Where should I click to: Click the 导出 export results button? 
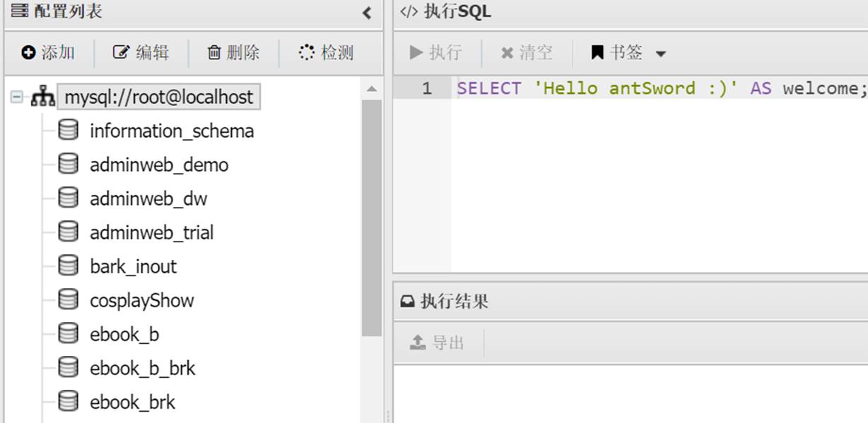(x=437, y=342)
